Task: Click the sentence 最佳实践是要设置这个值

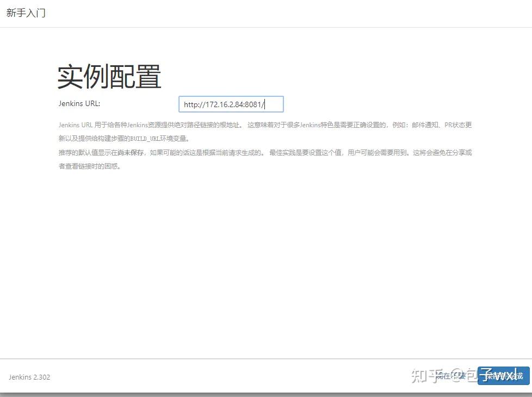Action: tap(299, 153)
